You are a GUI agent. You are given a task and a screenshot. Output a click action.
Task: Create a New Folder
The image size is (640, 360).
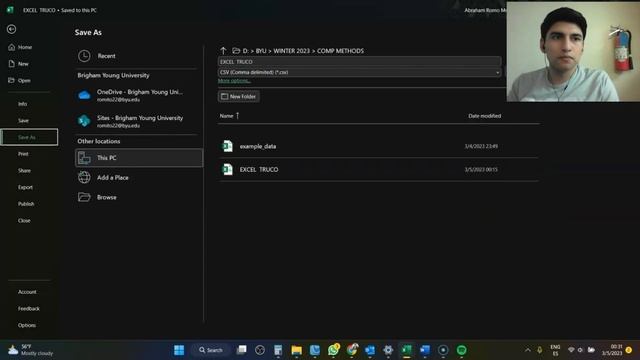(x=238, y=96)
